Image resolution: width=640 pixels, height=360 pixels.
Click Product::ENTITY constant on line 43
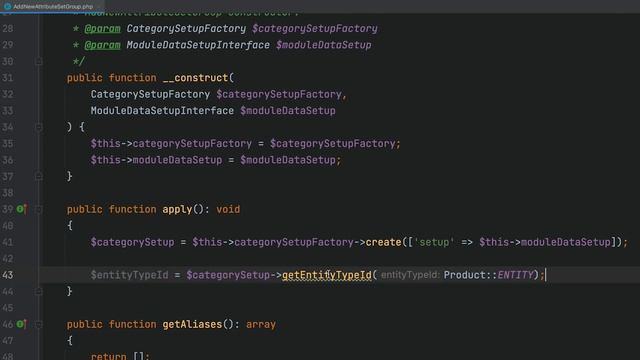click(x=489, y=275)
